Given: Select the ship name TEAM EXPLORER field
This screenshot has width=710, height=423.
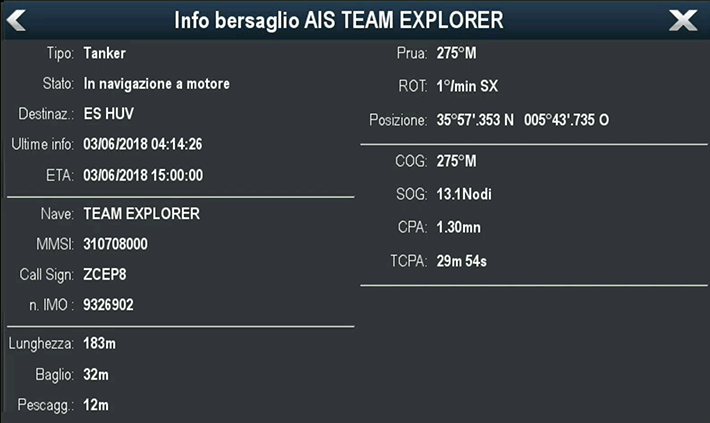Looking at the screenshot, I should 141,213.
